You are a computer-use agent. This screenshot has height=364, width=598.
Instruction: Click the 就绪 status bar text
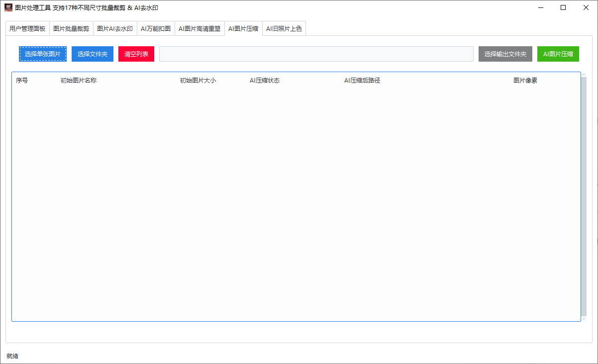12,356
